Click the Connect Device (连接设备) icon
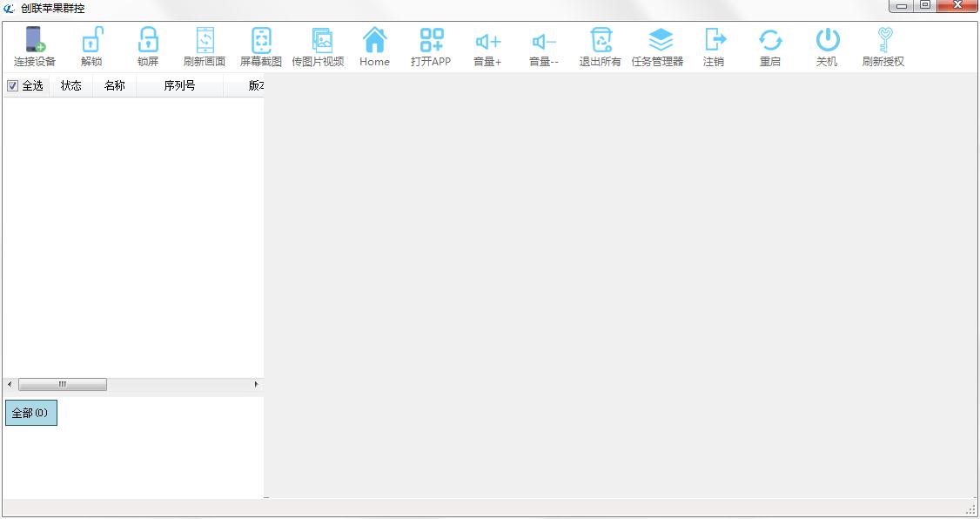This screenshot has width=980, height=519. (x=35, y=47)
